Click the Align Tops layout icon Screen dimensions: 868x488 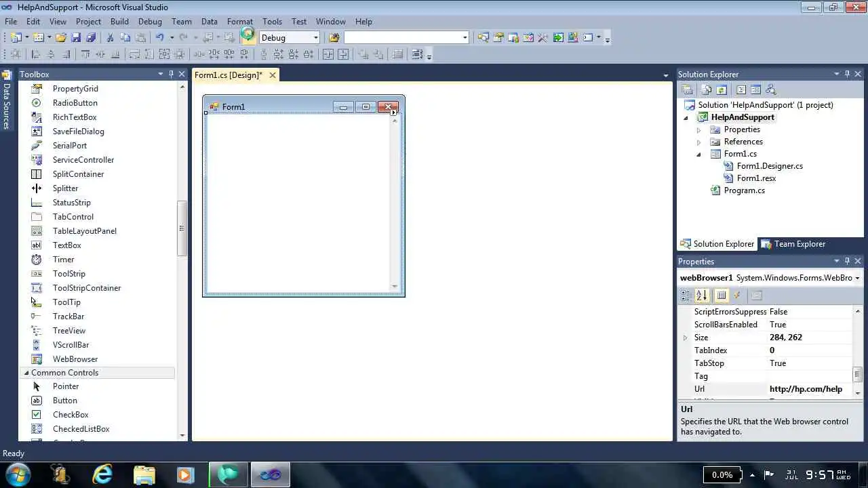point(85,55)
